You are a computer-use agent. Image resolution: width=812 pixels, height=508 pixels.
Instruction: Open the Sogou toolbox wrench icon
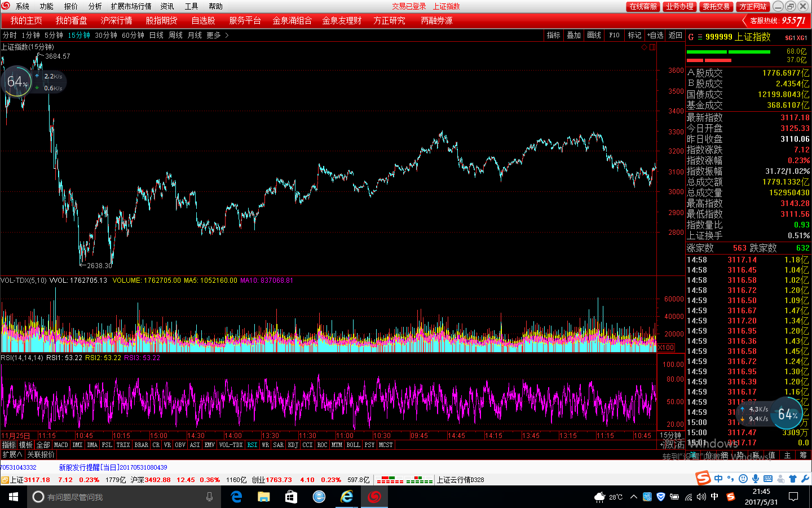tap(805, 479)
